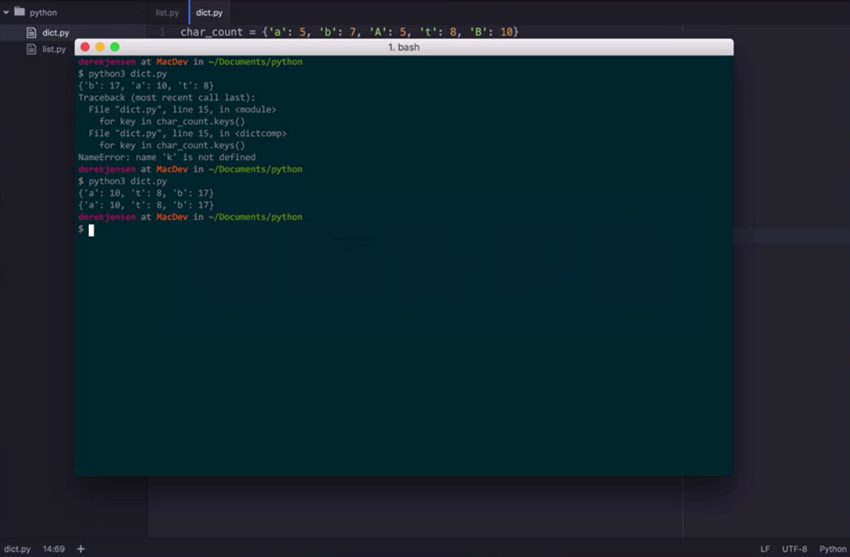The height and width of the screenshot is (557, 850).
Task: Maximize the bash terminal window
Action: 115,47
